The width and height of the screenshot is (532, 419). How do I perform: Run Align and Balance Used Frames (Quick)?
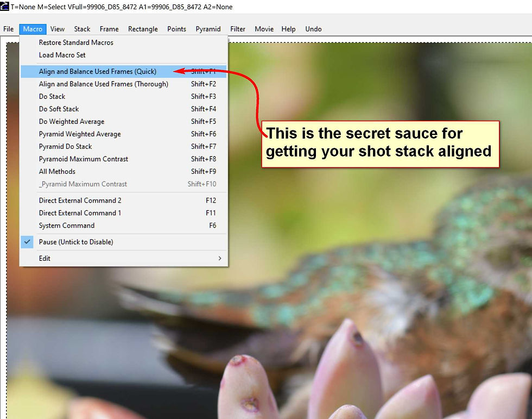click(124, 71)
